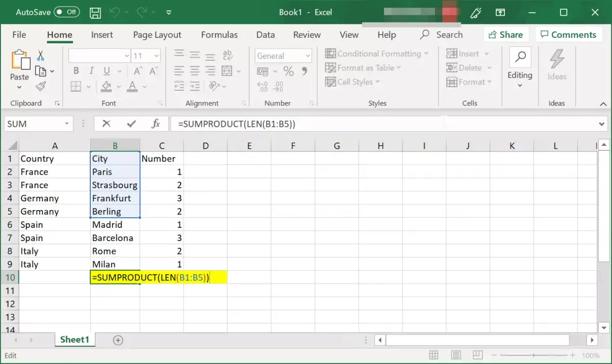Viewport: 612px width, 364px height.
Task: Apply bold formatting from the Font group
Action: (x=75, y=70)
